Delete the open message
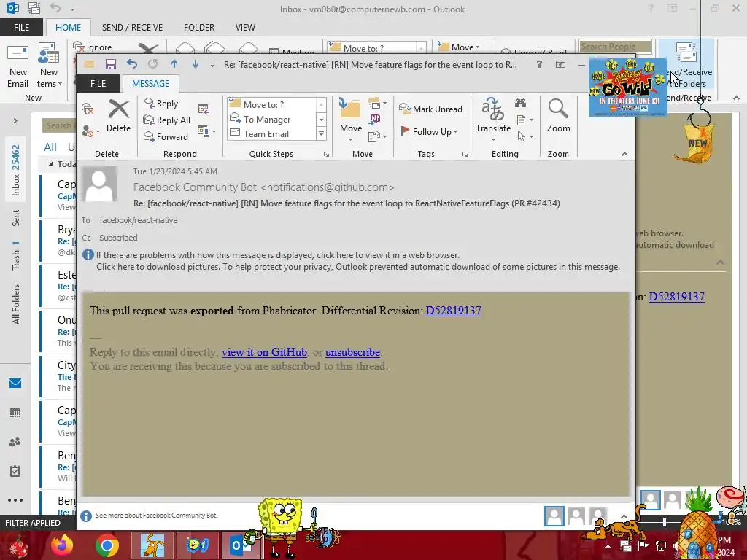This screenshot has width=747, height=560. click(x=119, y=116)
